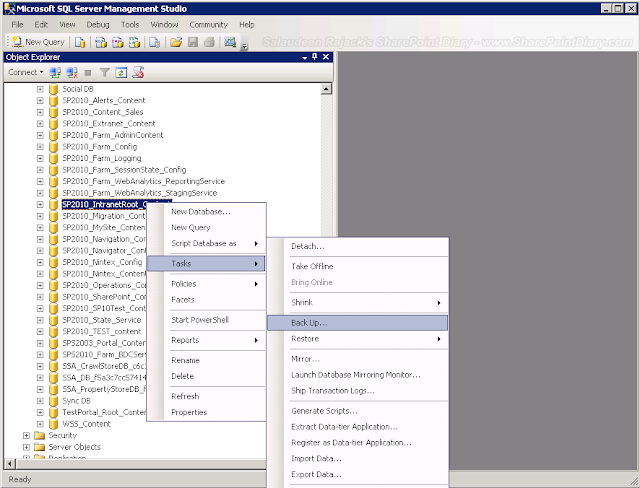
Task: Expand the Security folder node
Action: 26,435
